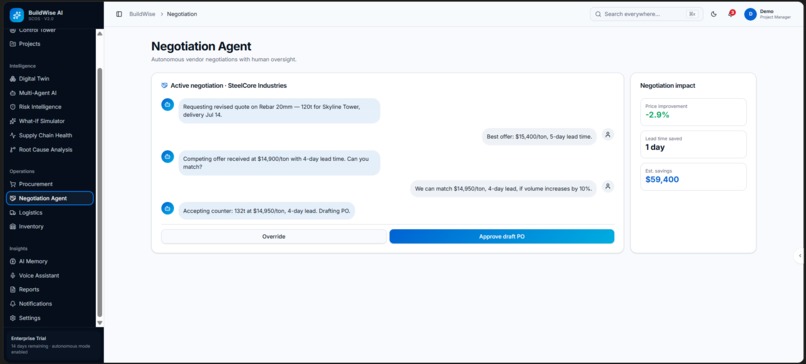
Task: Click the What-If Simulator icon
Action: coord(13,121)
